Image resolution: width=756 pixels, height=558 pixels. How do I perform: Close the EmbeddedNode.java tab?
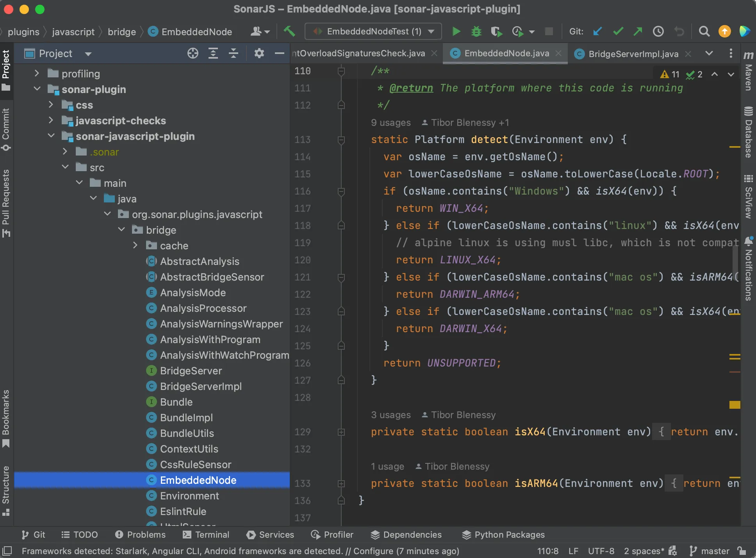pos(558,53)
